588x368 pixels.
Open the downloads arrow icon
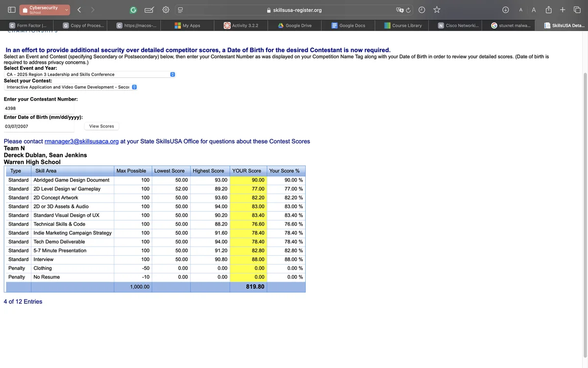click(x=506, y=10)
